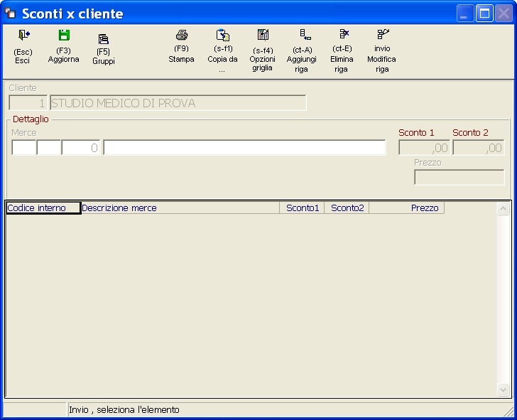The width and height of the screenshot is (517, 420).
Task: Minimize the Sconti x cliente window
Action: click(465, 14)
